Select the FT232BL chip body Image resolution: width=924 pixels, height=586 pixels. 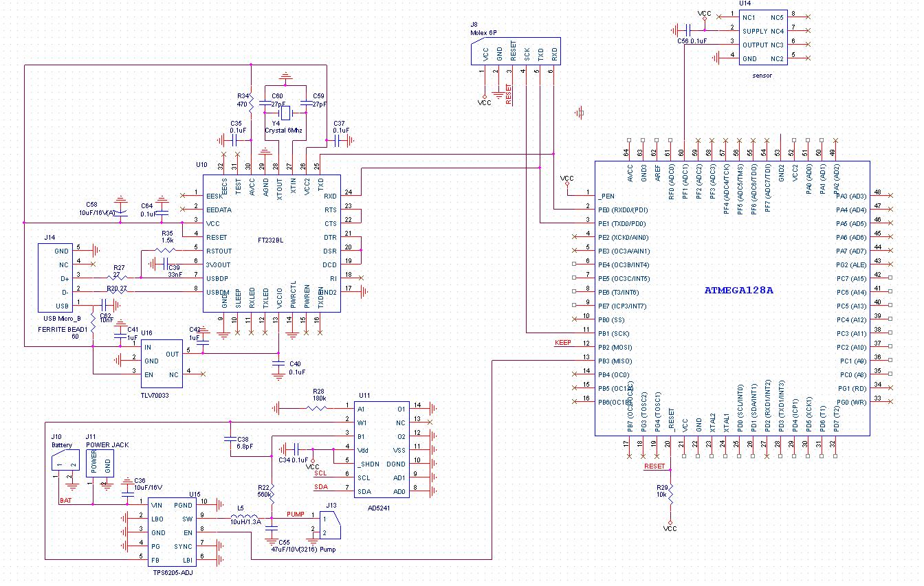(271, 244)
